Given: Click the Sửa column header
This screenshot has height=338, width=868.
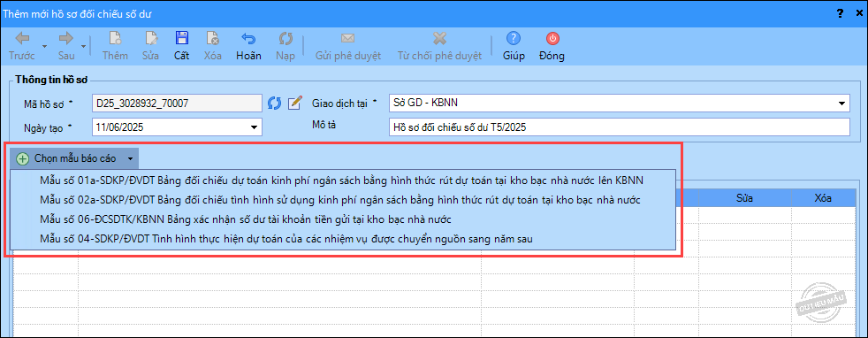Looking at the screenshot, I should pyautogui.click(x=744, y=198).
